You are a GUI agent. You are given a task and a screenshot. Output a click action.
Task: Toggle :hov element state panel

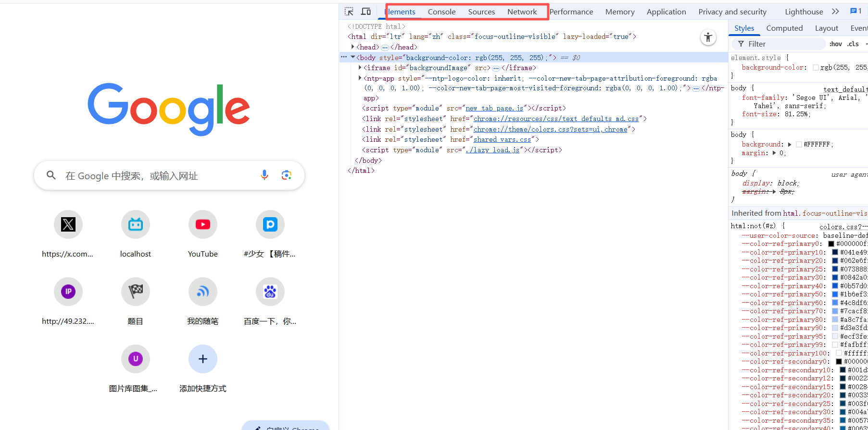pos(836,44)
